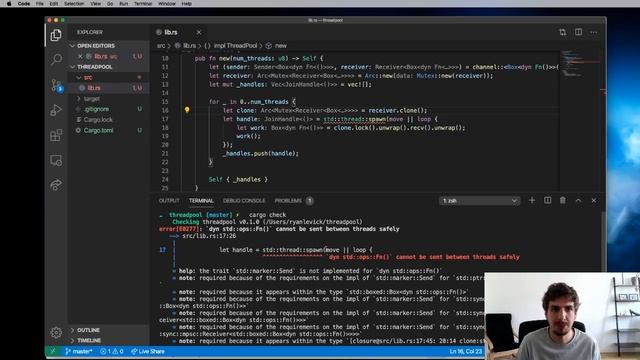Click 'impl ThreadPool' in the breadcrumb

click(236, 46)
